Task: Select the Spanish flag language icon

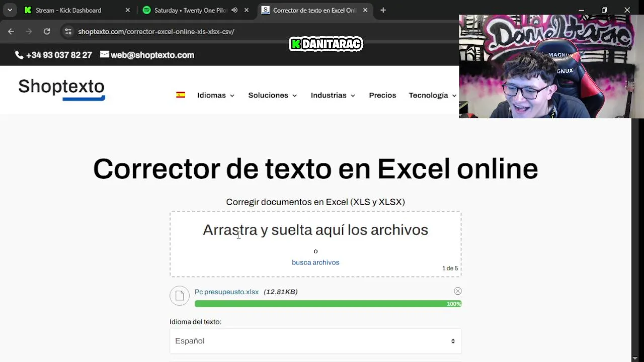Action: (x=181, y=95)
